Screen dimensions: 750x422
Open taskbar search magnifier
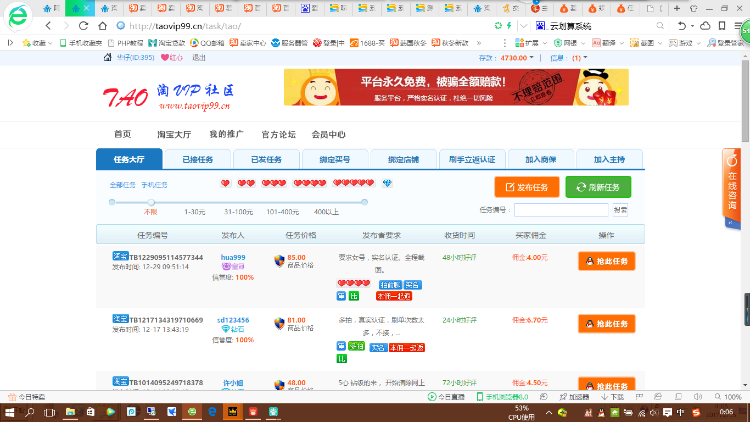coord(30,412)
